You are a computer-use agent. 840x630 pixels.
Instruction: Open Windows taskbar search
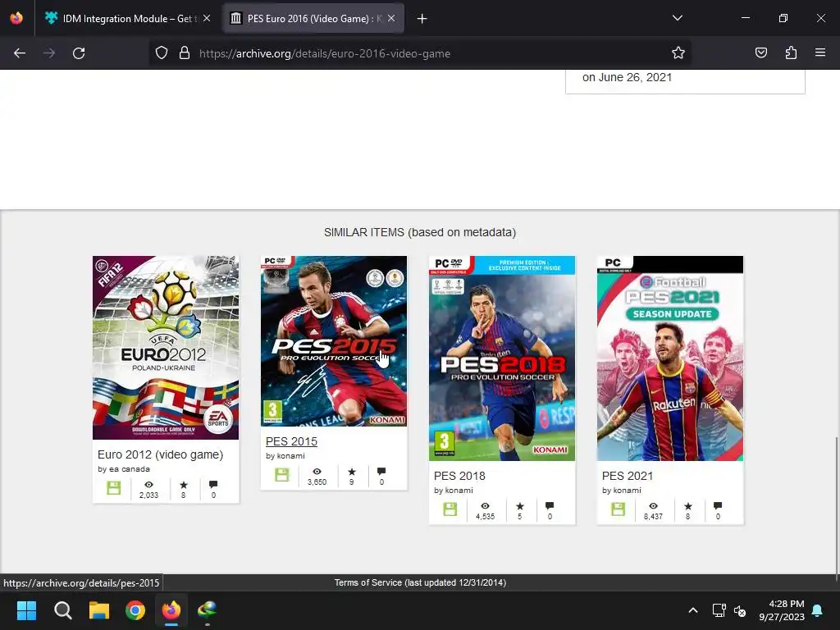62,610
